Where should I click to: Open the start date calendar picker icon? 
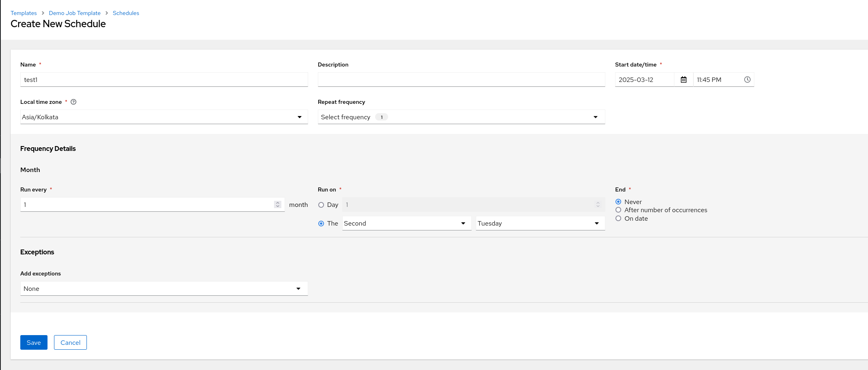click(x=684, y=80)
